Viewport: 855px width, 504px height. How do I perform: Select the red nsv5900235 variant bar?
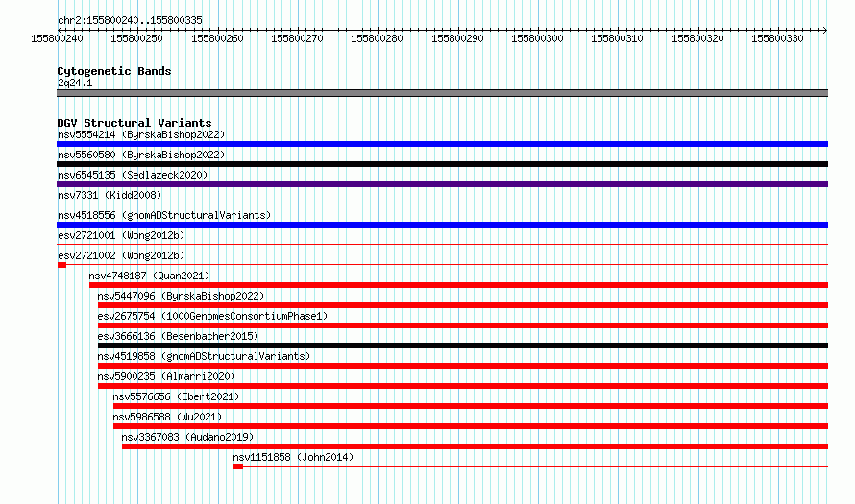(463, 386)
